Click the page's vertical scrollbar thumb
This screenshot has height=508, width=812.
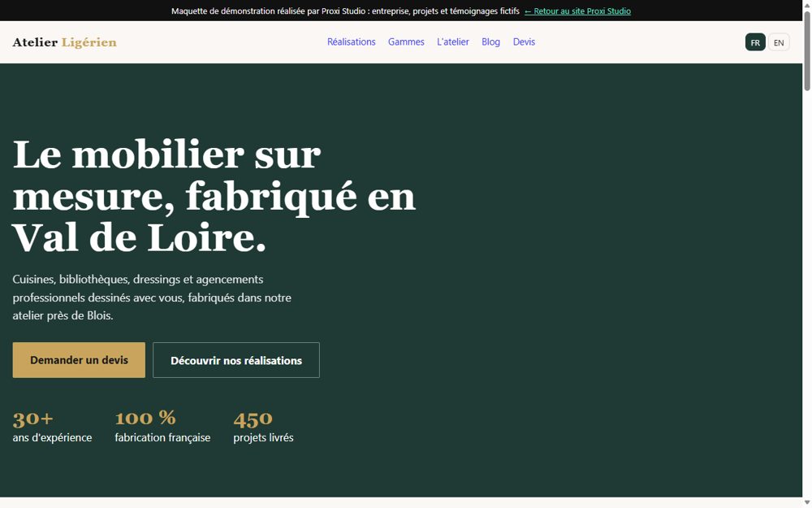[x=807, y=50]
